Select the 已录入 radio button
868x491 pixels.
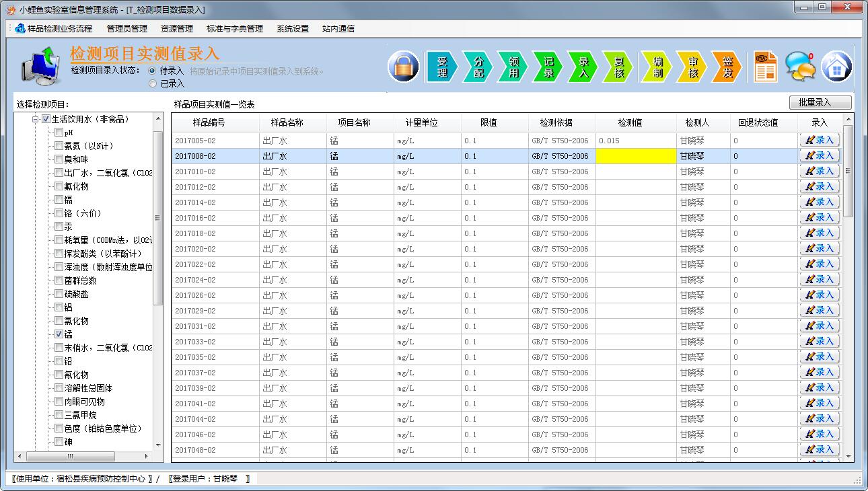(153, 84)
